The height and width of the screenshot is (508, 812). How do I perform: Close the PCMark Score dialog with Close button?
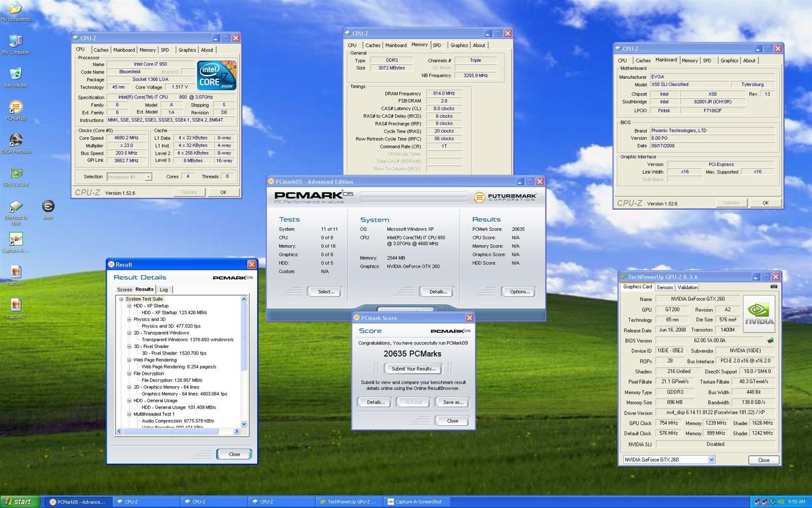[x=453, y=421]
